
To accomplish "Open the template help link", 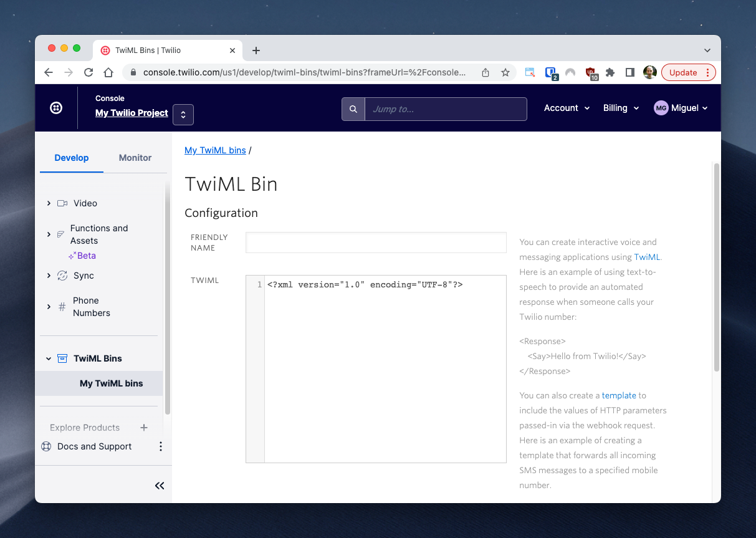I will 619,395.
